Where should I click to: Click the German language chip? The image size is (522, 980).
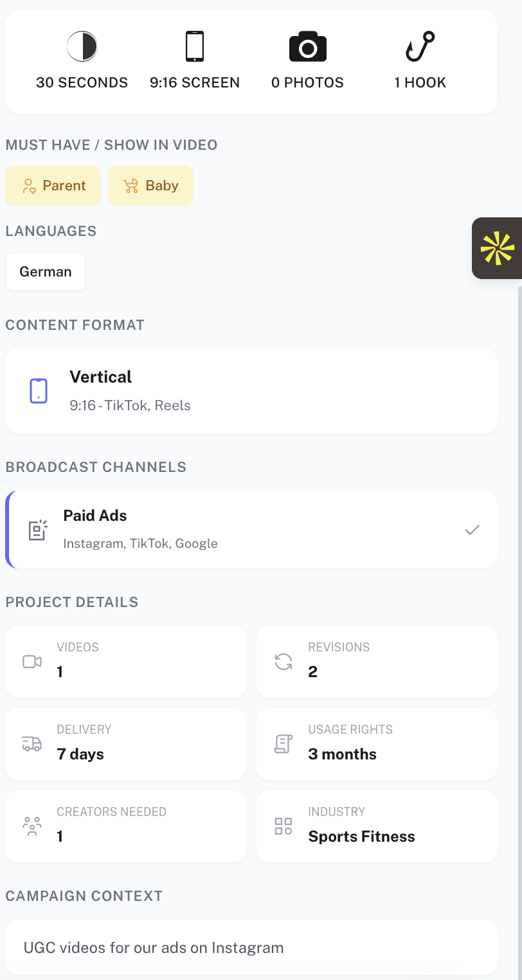(x=45, y=272)
